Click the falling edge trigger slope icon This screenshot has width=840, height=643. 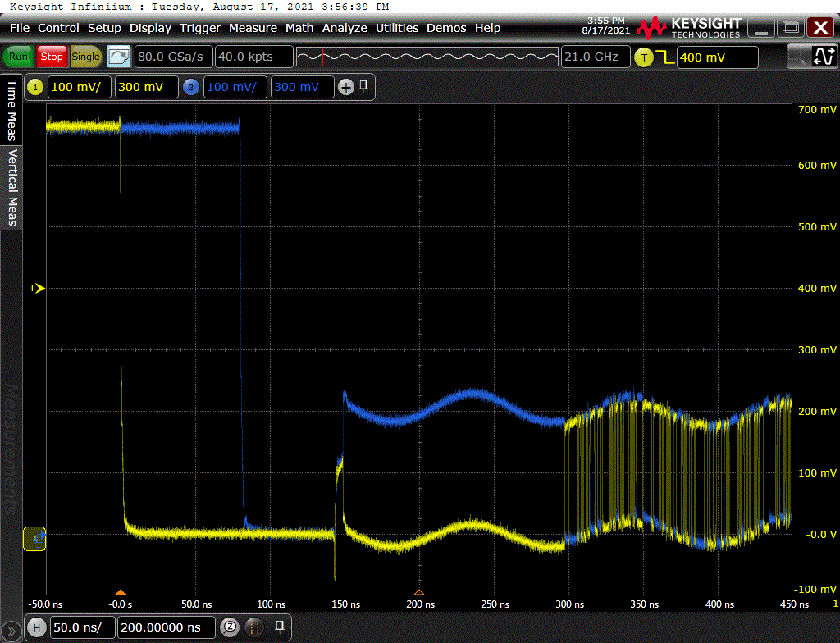coord(665,57)
